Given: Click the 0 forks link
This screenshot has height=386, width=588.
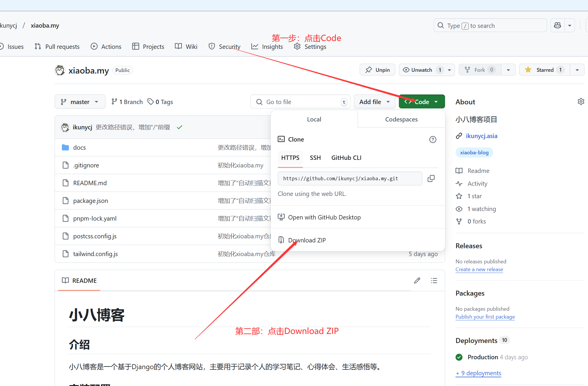Looking at the screenshot, I should tap(476, 221).
